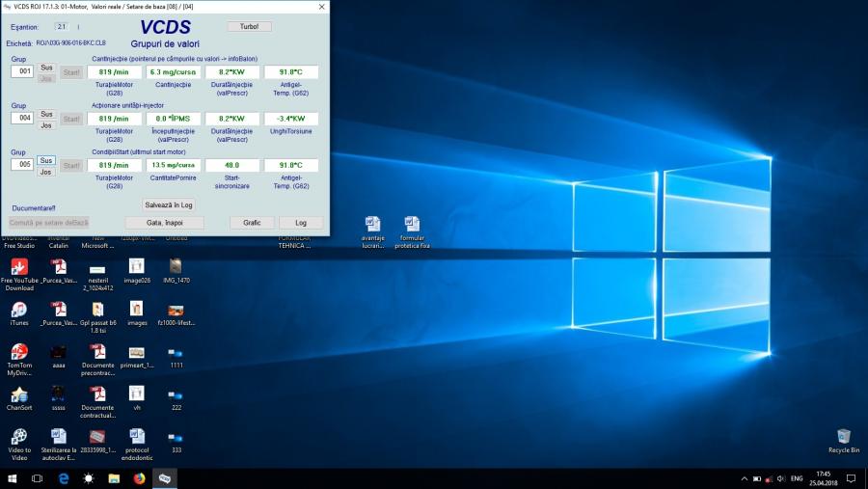
Task: Click the group 004 number field
Action: pos(22,119)
